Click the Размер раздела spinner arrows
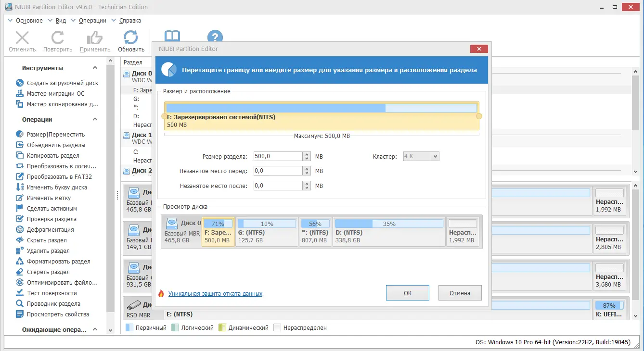644x351 pixels. click(307, 156)
